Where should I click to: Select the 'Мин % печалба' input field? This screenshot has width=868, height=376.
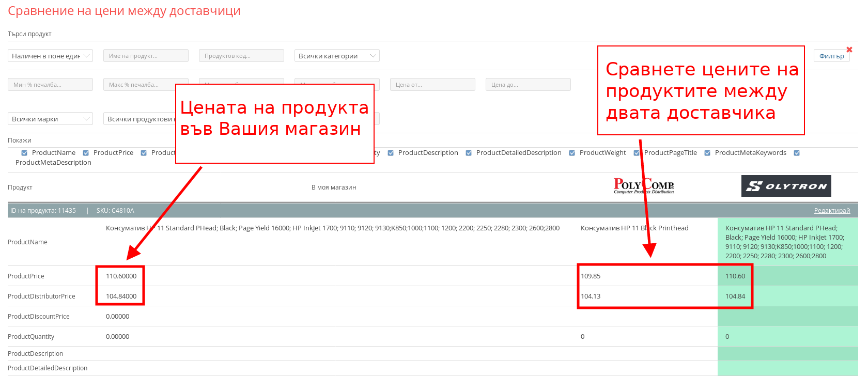click(50, 85)
